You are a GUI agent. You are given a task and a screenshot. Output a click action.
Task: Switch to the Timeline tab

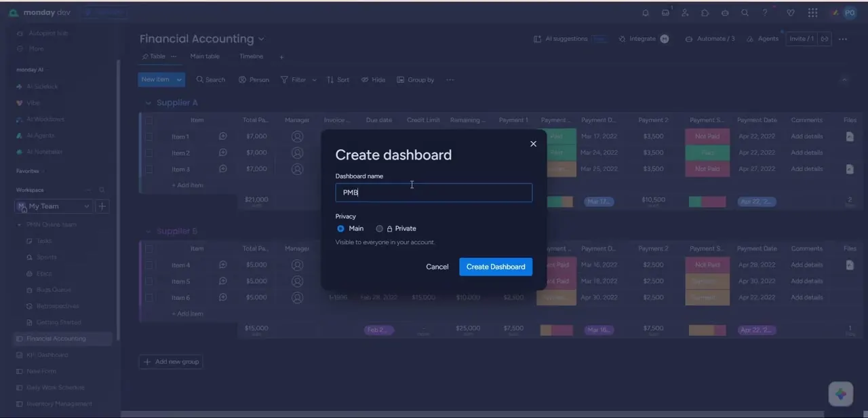pyautogui.click(x=251, y=56)
